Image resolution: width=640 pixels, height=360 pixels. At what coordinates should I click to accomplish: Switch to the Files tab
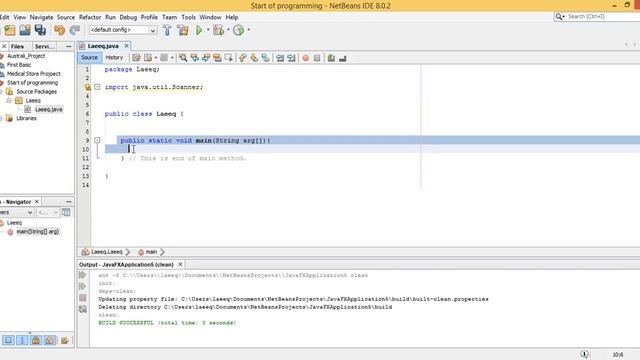click(x=17, y=46)
